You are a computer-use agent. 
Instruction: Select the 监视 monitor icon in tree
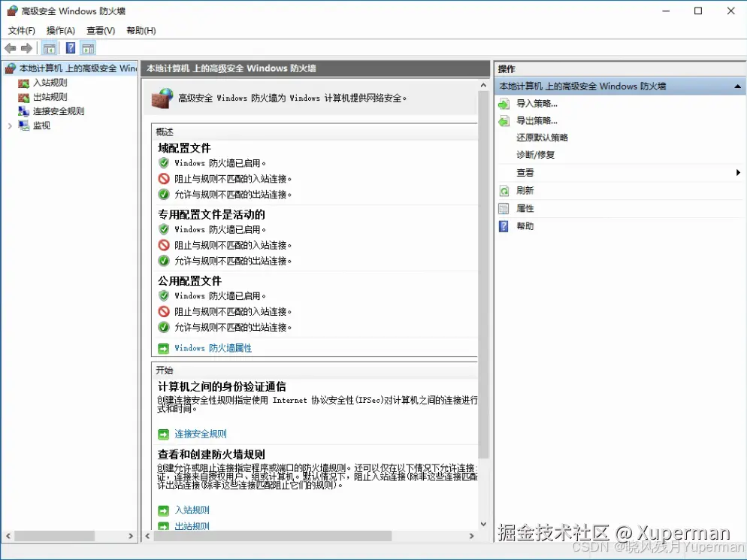pyautogui.click(x=23, y=126)
